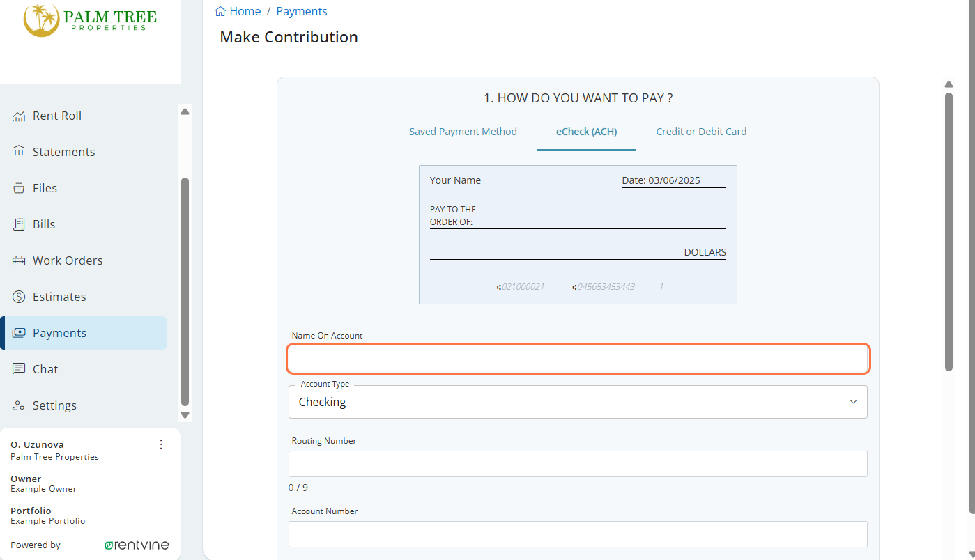The image size is (975, 560).
Task: Open the Chat message icon
Action: pyautogui.click(x=19, y=369)
